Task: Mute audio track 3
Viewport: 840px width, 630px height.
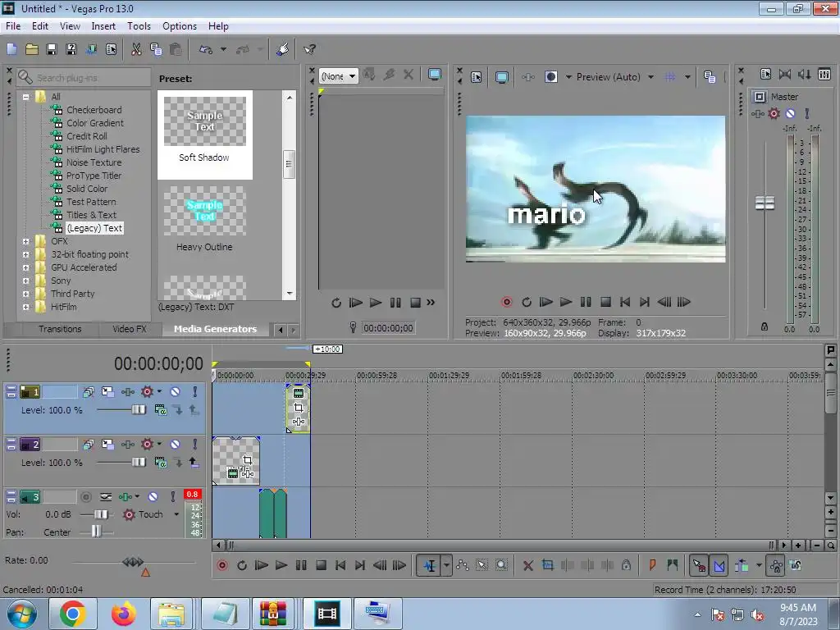Action: point(153,497)
